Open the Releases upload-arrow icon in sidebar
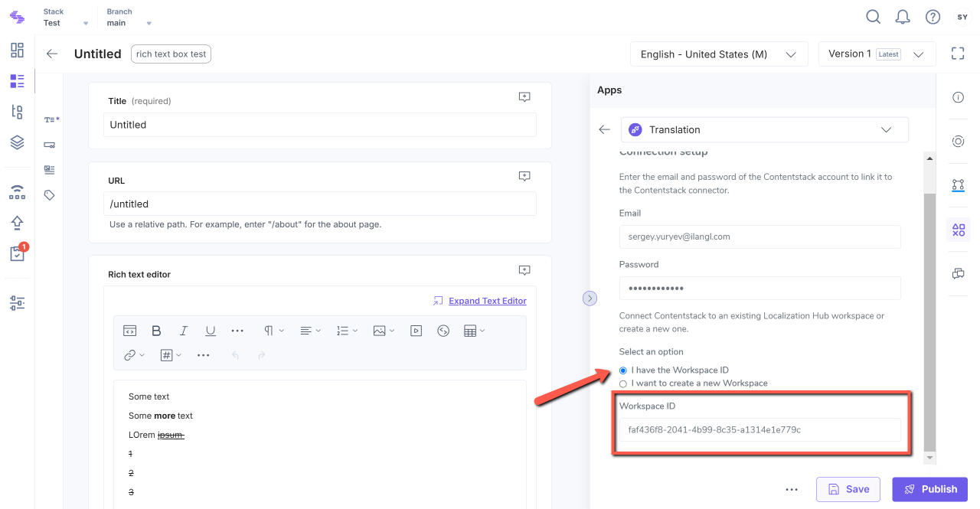 click(17, 223)
